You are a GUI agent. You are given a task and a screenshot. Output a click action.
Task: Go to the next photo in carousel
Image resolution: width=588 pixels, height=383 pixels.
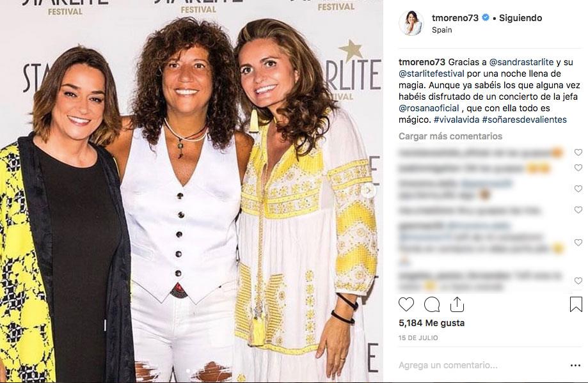click(369, 191)
